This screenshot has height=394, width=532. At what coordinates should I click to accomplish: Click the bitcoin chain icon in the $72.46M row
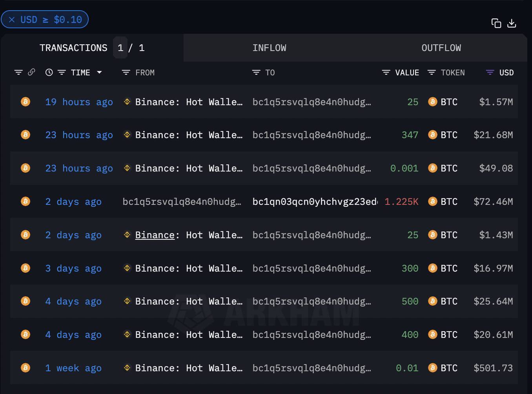click(26, 201)
